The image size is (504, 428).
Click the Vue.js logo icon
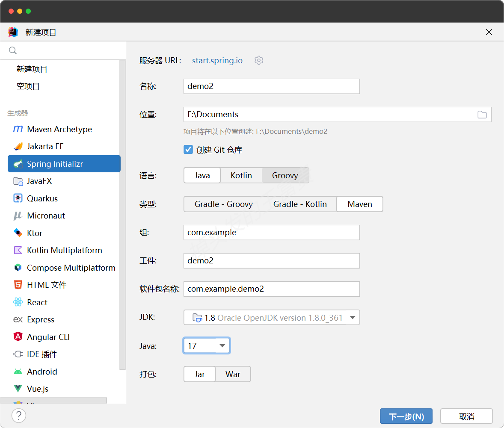[18, 389]
